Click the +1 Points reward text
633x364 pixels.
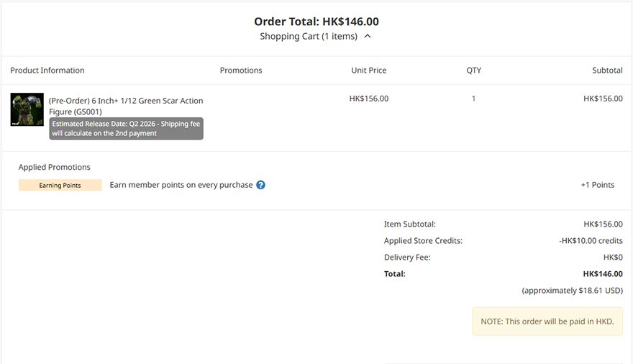click(x=598, y=185)
